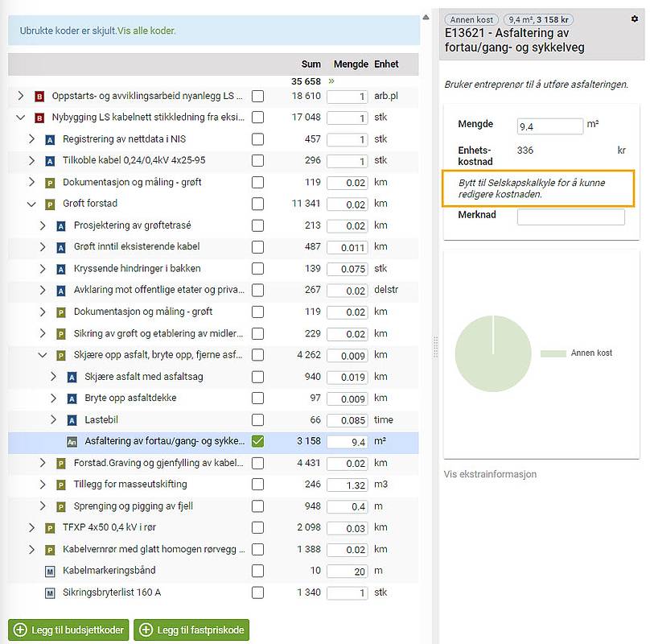Click double-arrow icon next to total sum 35 658
This screenshot has height=644, width=650.
(331, 81)
